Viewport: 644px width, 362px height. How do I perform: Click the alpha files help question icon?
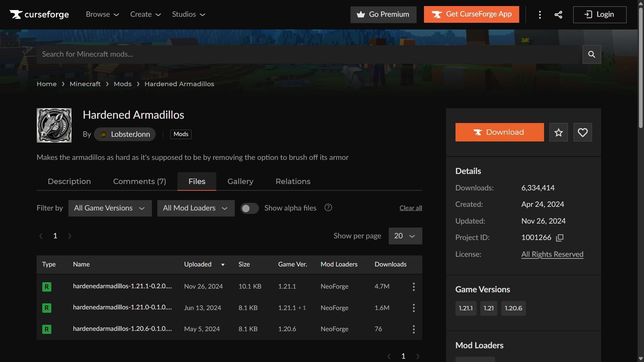pos(328,208)
